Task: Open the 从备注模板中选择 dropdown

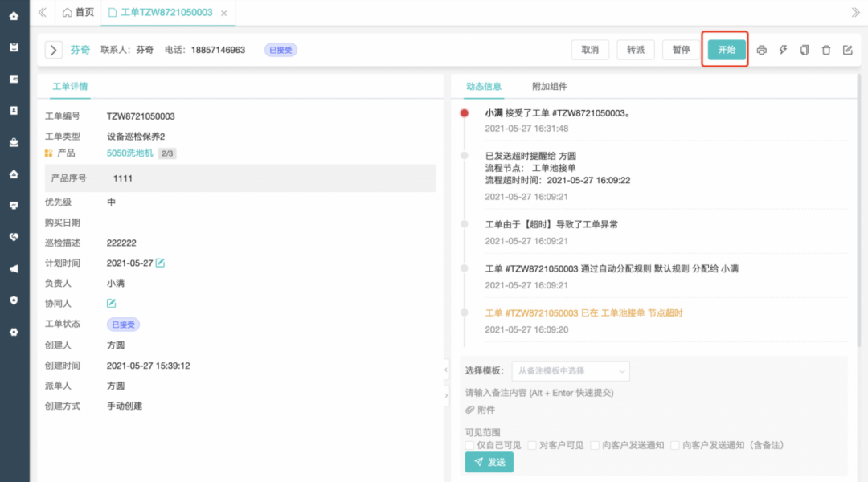Action: coord(572,371)
